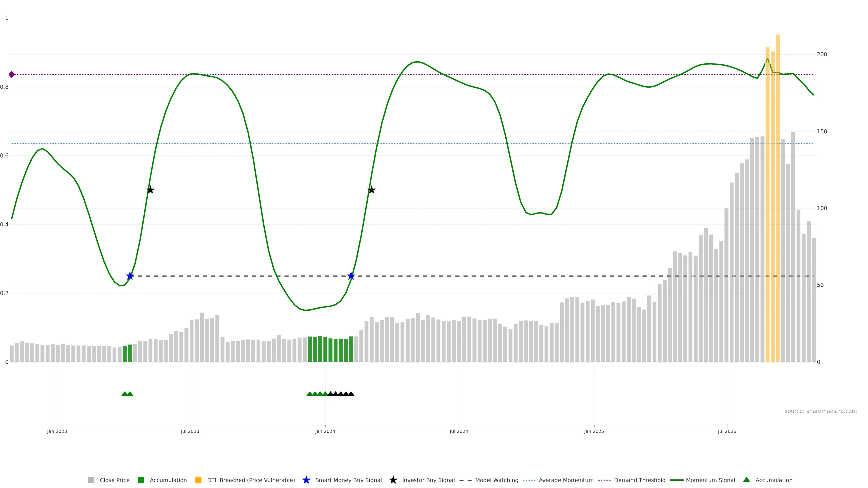
Task: Click the second blue Smart Money star marker
Action: coord(351,276)
